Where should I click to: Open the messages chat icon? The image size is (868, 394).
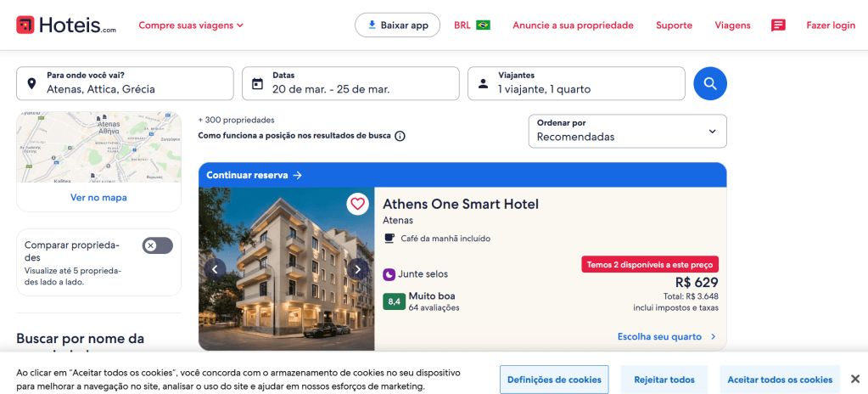tap(778, 25)
